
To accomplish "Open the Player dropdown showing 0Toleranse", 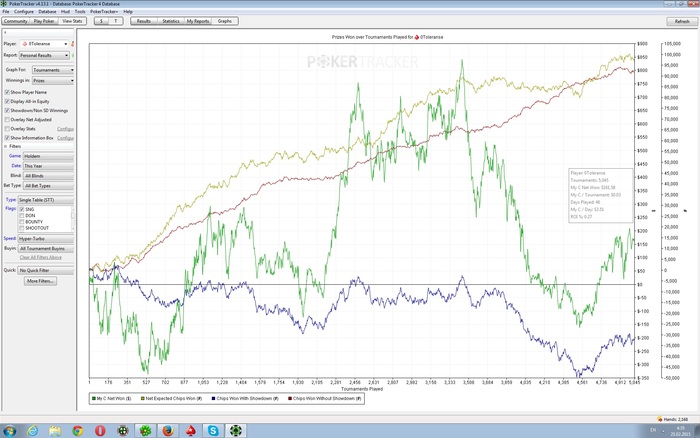I will click(x=44, y=44).
